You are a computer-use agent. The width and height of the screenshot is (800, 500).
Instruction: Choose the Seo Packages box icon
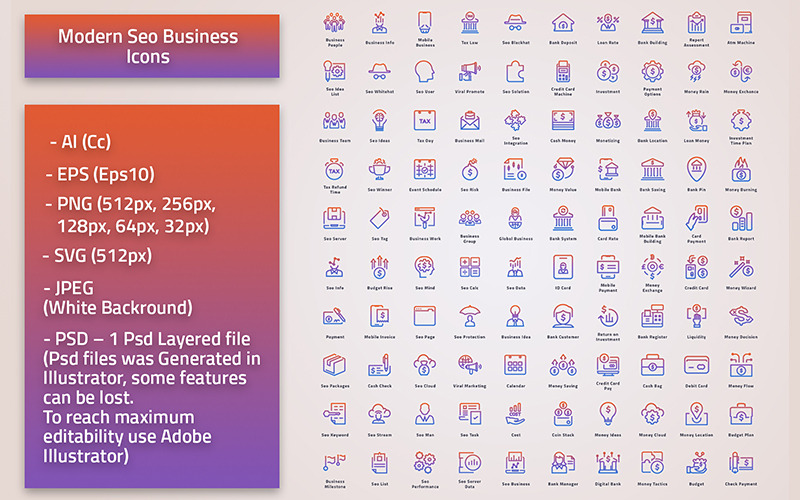pyautogui.click(x=335, y=366)
